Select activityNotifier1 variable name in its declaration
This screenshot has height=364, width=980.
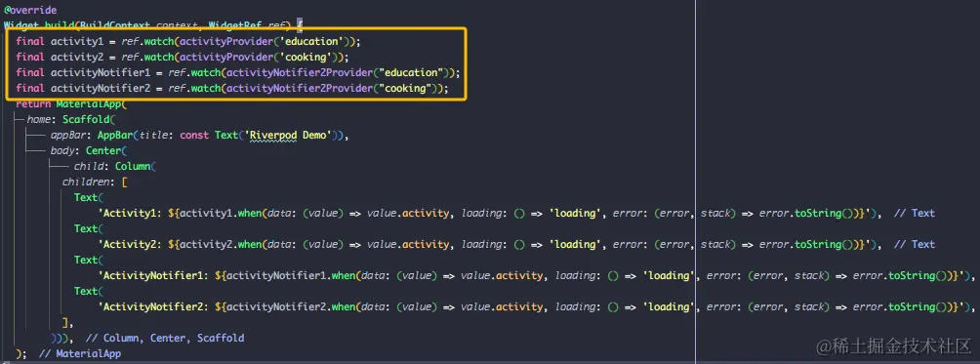(101, 72)
